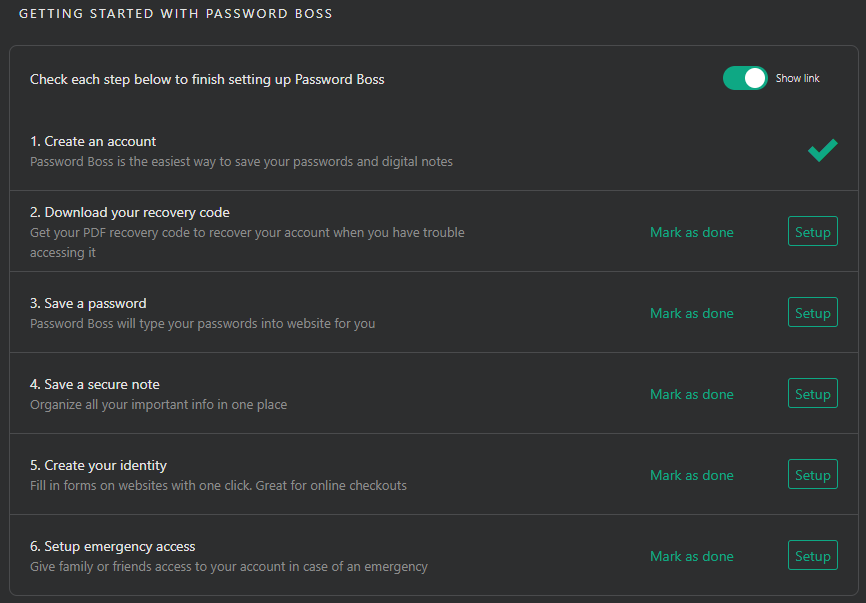Click the "4. Save a secure note" title
Image resolution: width=866 pixels, height=603 pixels.
pos(95,384)
